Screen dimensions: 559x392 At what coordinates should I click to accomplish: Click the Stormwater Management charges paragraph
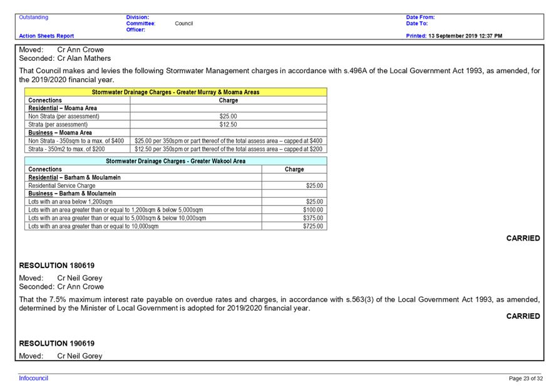click(279, 75)
